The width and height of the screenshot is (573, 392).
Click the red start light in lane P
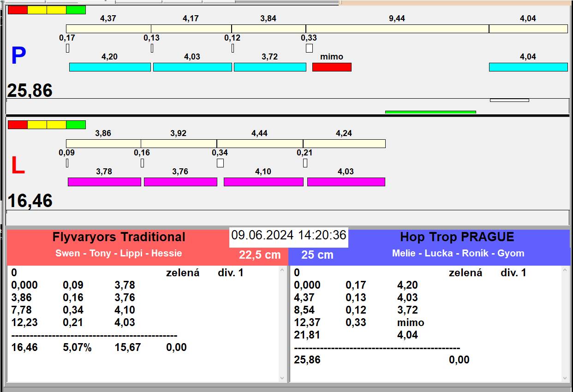tap(18, 10)
